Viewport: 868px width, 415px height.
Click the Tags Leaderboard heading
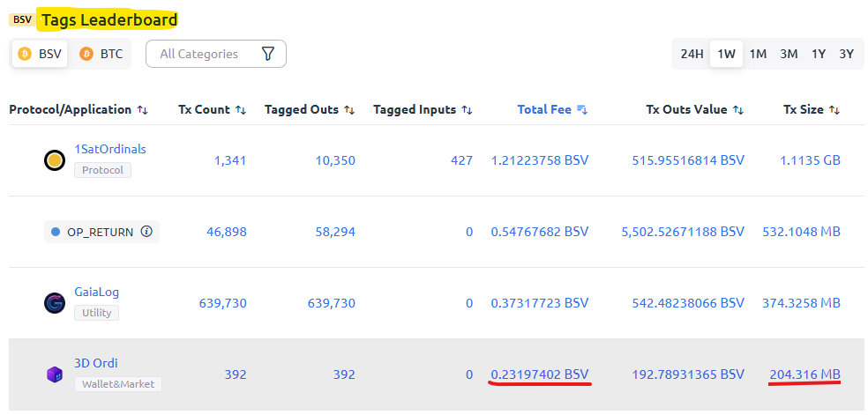click(x=109, y=20)
